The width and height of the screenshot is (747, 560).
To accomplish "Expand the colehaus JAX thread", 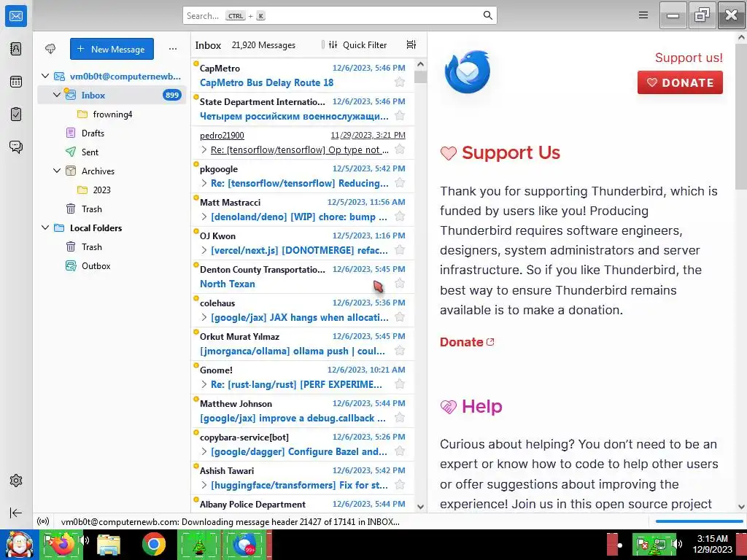I will (x=204, y=317).
